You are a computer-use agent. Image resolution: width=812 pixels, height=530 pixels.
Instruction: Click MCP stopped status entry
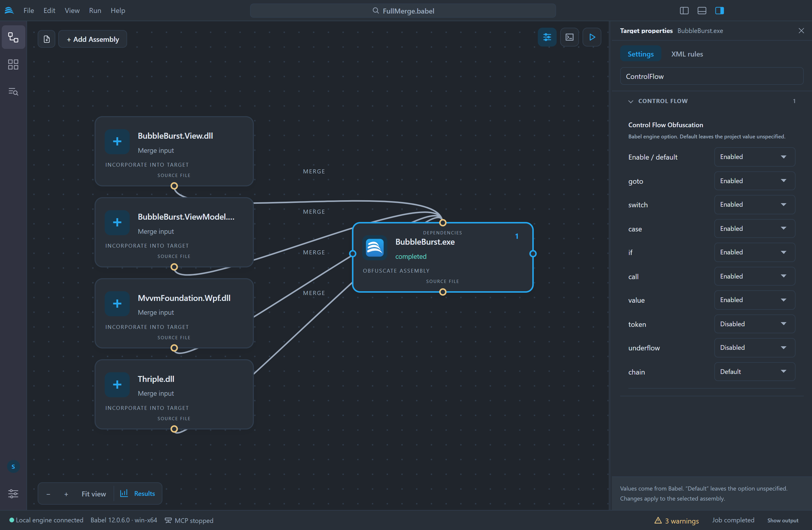[189, 521]
